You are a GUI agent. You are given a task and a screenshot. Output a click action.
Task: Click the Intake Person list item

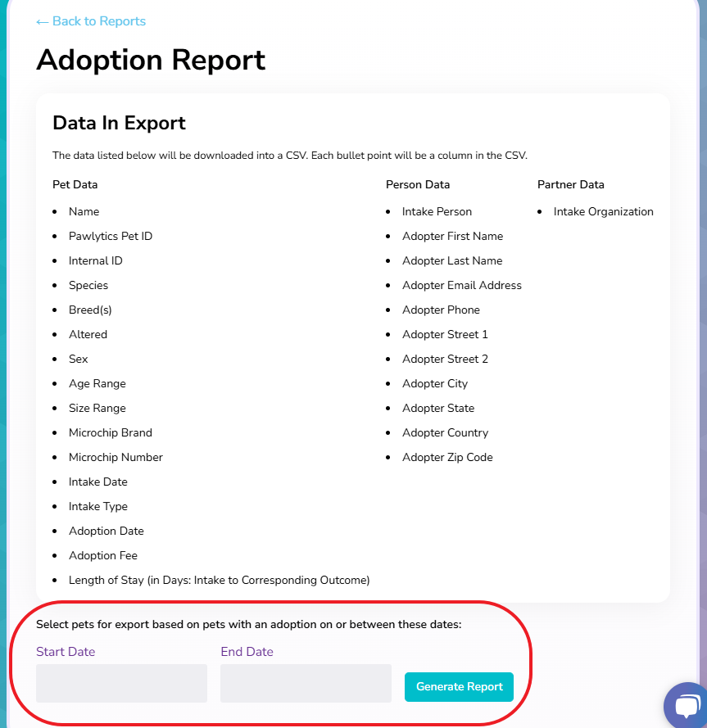pos(437,211)
